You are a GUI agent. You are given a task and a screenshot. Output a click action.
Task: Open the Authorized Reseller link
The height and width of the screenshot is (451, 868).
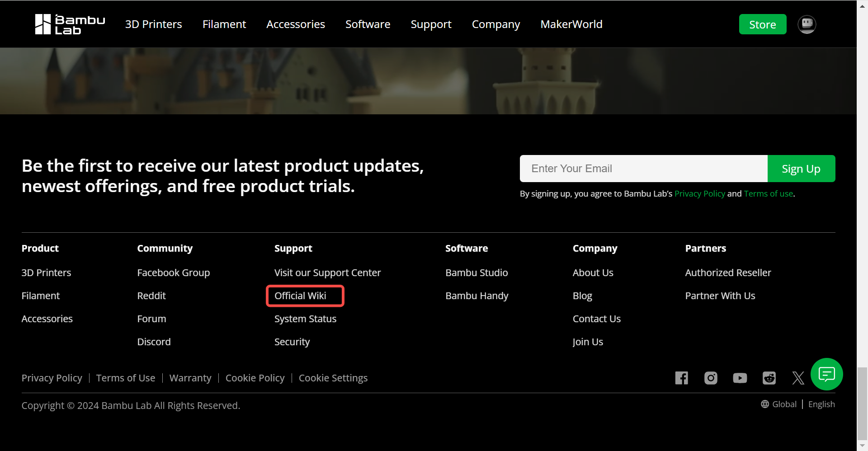(728, 272)
